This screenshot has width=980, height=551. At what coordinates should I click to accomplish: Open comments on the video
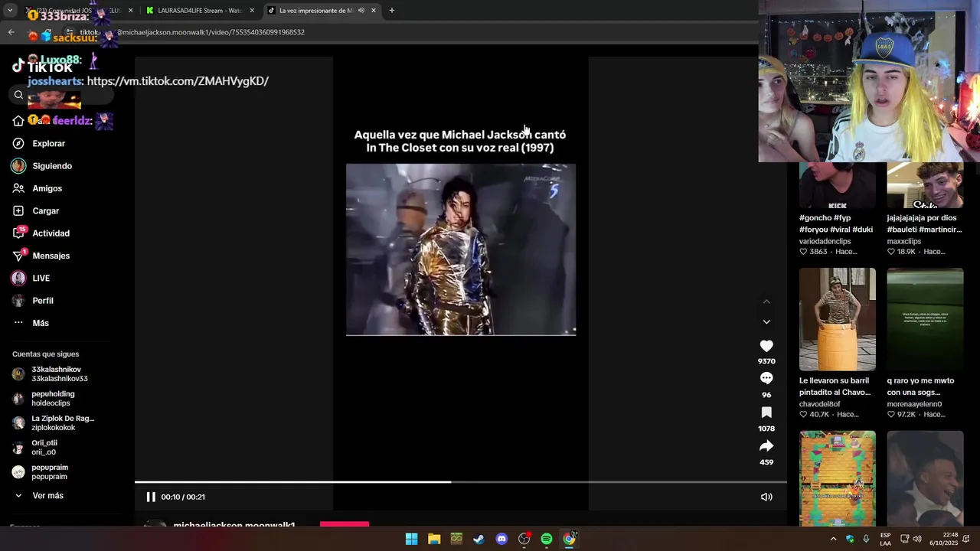click(766, 379)
